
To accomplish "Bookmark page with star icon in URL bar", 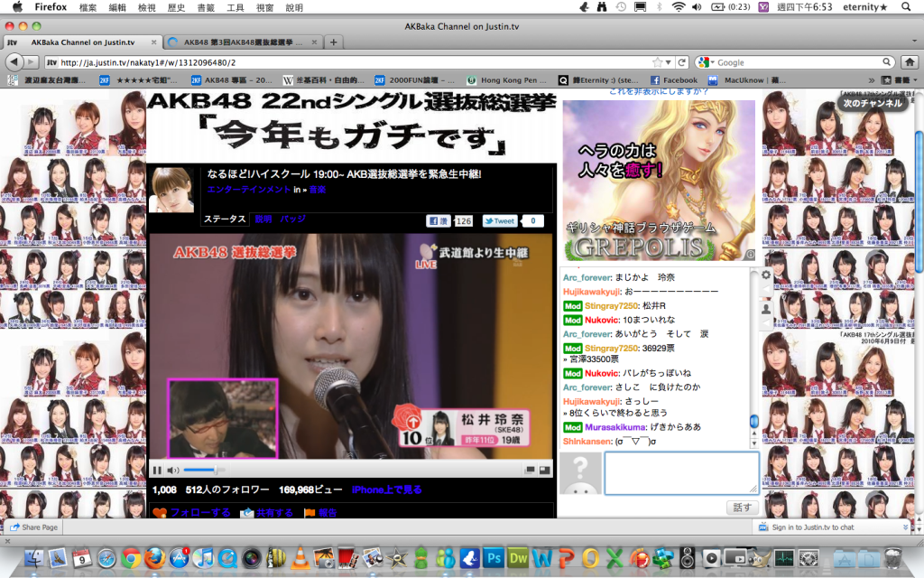I will [x=657, y=62].
